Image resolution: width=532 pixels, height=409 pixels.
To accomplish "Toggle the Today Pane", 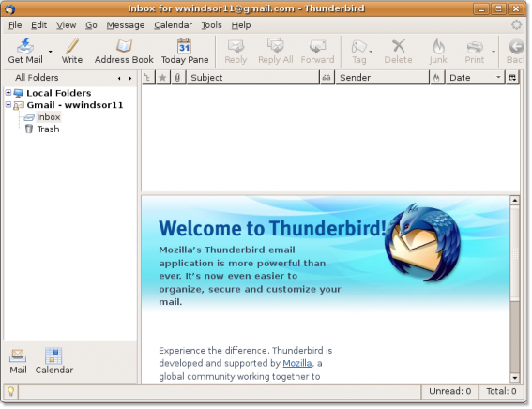I will 185,51.
